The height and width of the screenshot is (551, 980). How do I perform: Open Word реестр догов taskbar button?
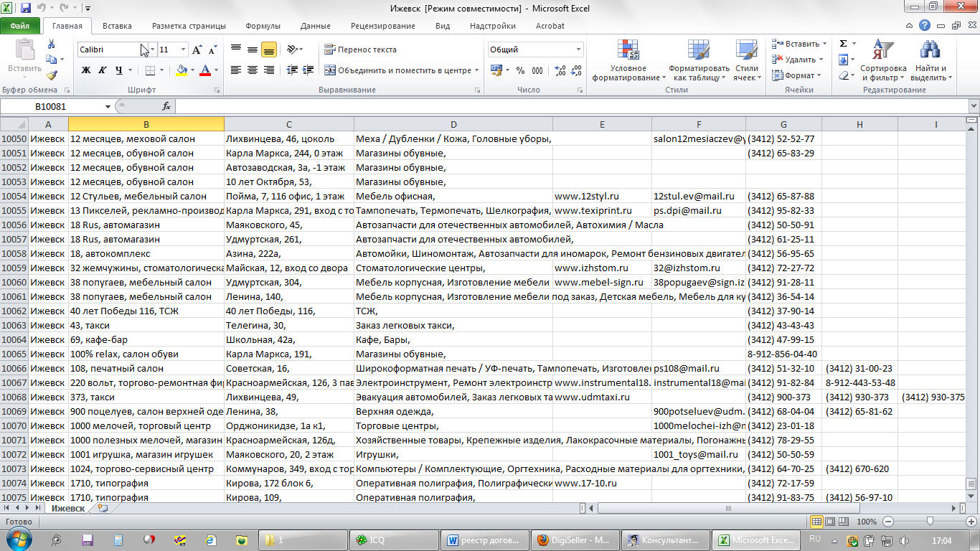485,540
